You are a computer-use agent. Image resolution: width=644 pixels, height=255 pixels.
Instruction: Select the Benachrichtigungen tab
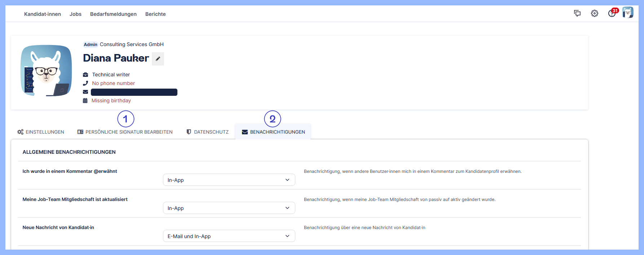click(273, 132)
